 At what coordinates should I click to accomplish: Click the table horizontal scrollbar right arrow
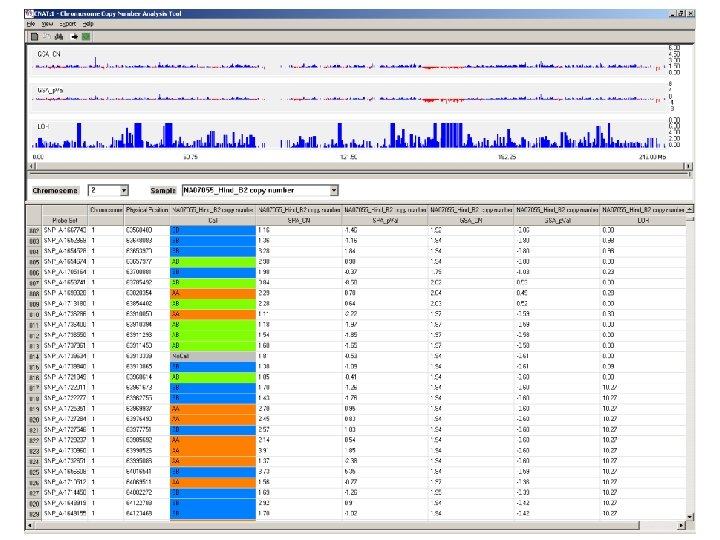pyautogui.click(x=681, y=525)
